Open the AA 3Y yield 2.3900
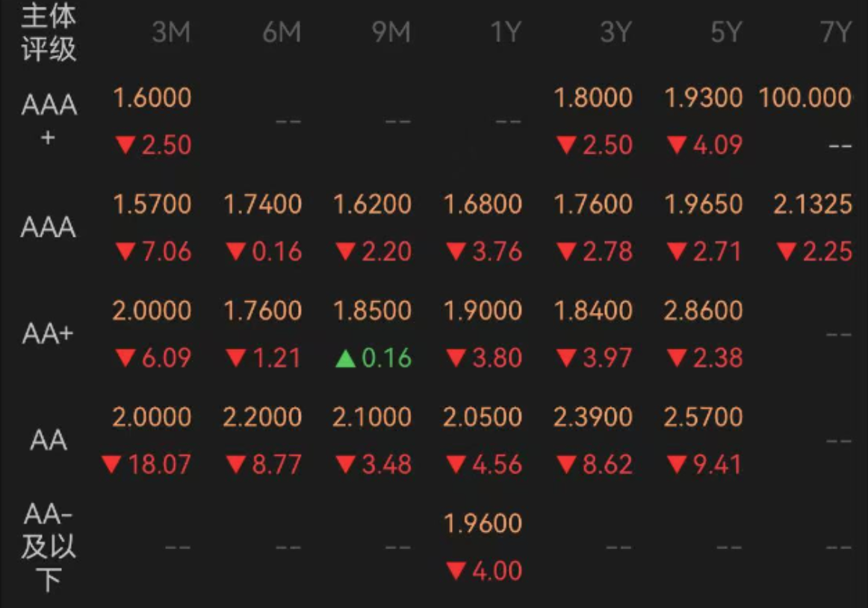 [x=593, y=417]
